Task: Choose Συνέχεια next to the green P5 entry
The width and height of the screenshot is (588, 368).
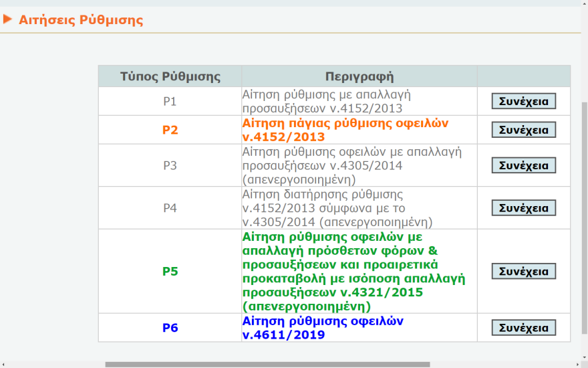Action: 524,271
